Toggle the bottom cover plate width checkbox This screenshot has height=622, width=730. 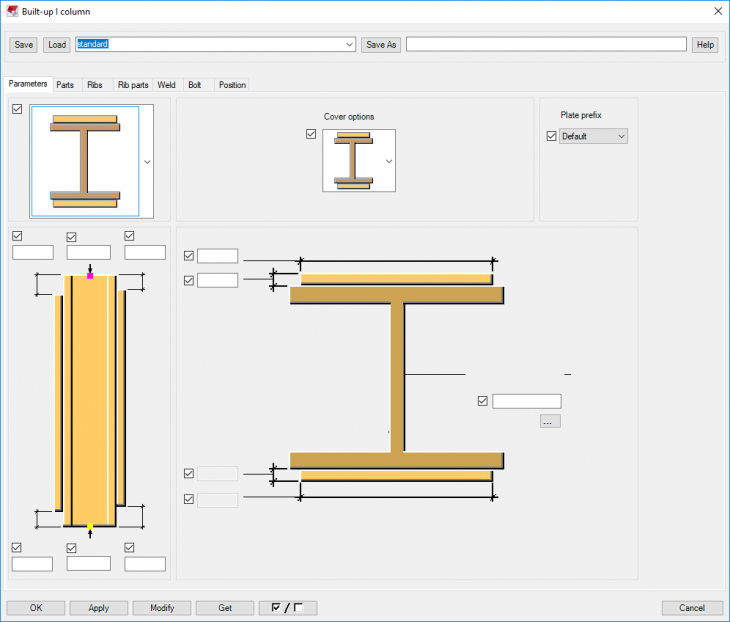189,499
